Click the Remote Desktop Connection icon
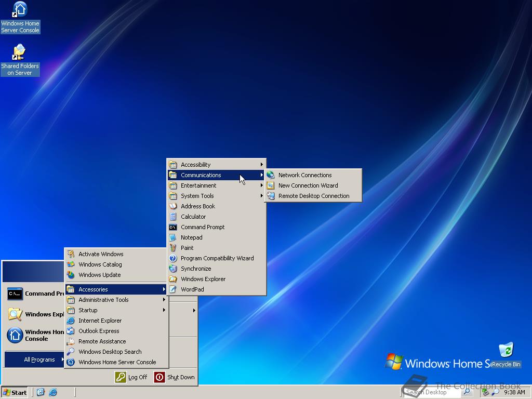Screen dimensions: 532x399 271,196
